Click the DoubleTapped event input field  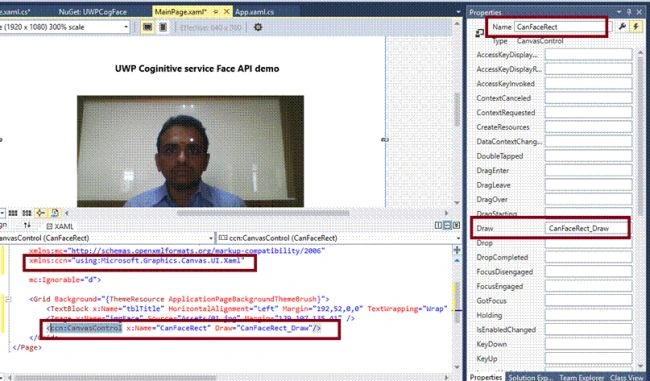pyautogui.click(x=588, y=156)
